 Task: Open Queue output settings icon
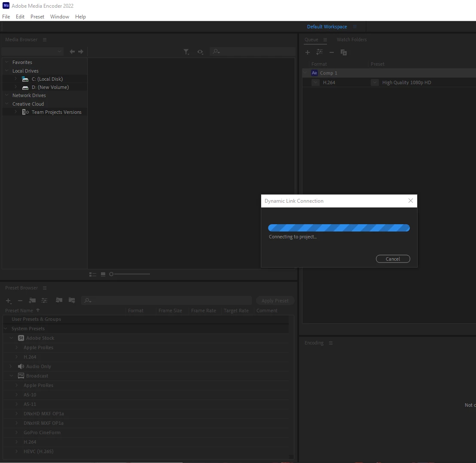click(x=319, y=52)
